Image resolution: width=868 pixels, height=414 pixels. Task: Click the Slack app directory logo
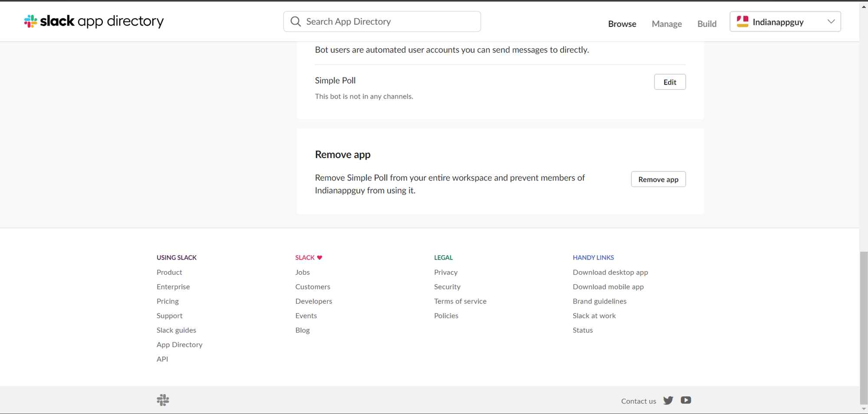click(x=94, y=21)
